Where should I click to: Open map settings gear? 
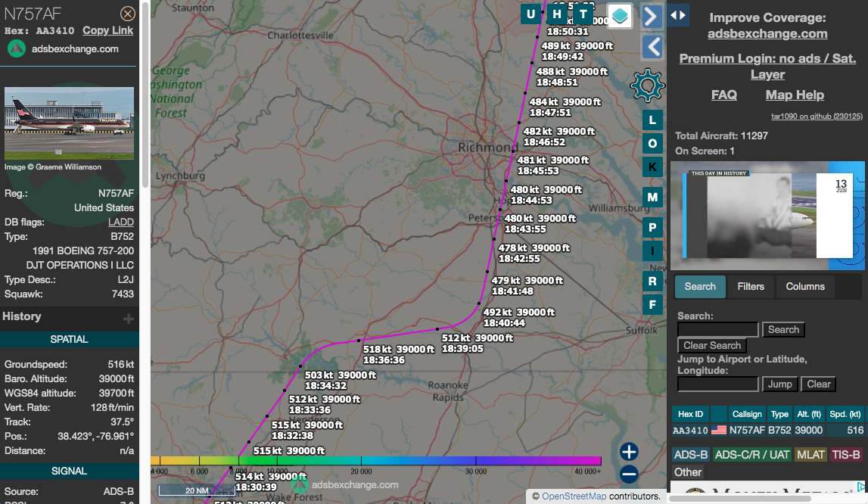click(647, 86)
